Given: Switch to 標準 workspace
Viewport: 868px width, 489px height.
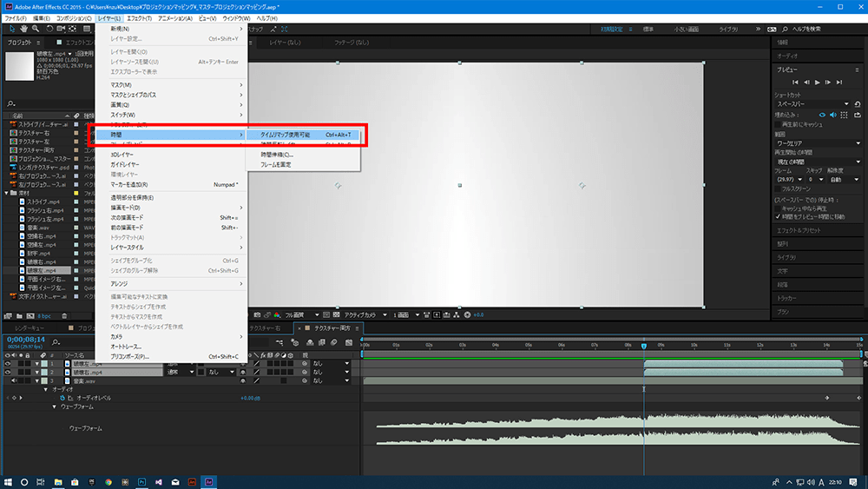Looking at the screenshot, I should (x=648, y=29).
